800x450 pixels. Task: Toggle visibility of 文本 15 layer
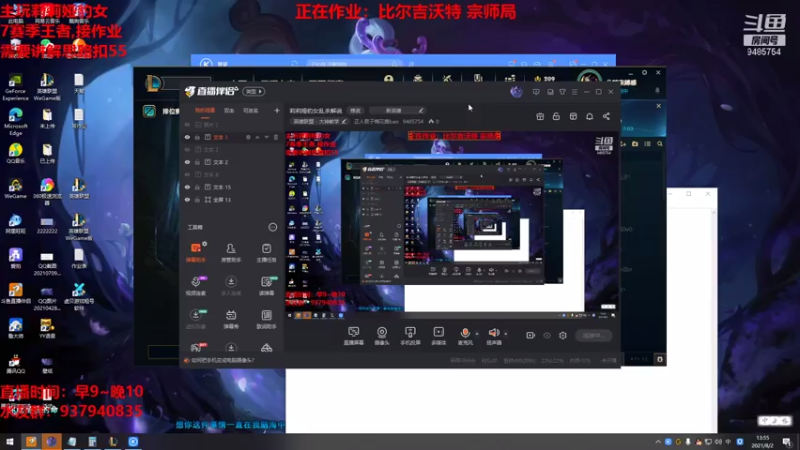187,187
